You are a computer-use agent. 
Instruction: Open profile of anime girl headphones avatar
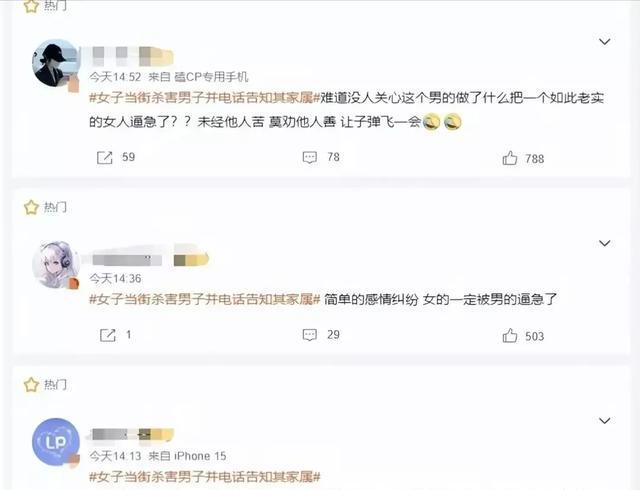click(x=56, y=265)
